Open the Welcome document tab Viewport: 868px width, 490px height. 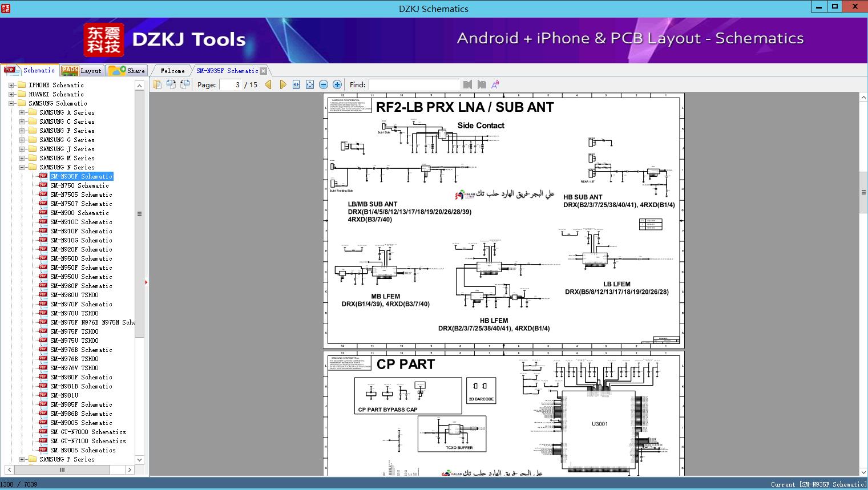pos(172,71)
